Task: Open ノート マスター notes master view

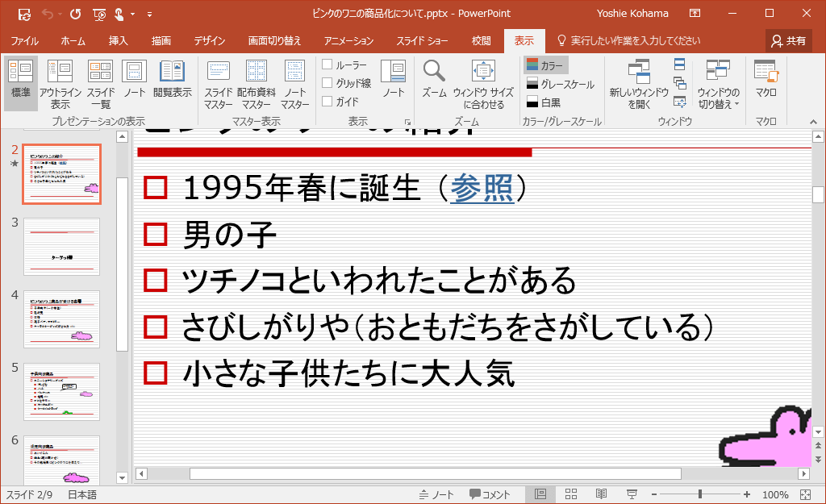Action: [x=295, y=84]
